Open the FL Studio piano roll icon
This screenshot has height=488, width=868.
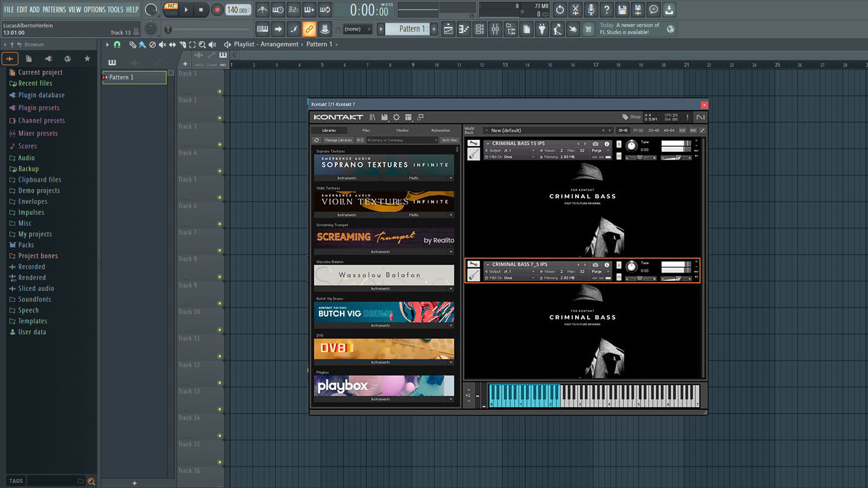[x=464, y=29]
